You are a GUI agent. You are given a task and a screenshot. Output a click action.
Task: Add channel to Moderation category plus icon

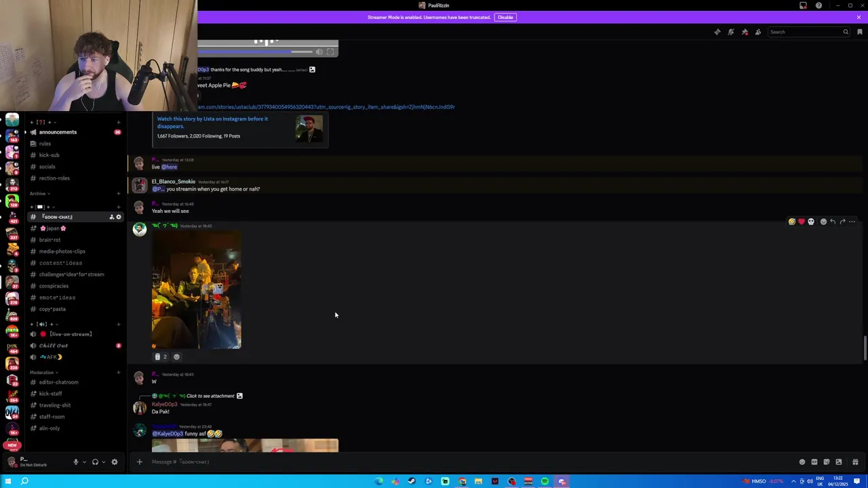118,373
